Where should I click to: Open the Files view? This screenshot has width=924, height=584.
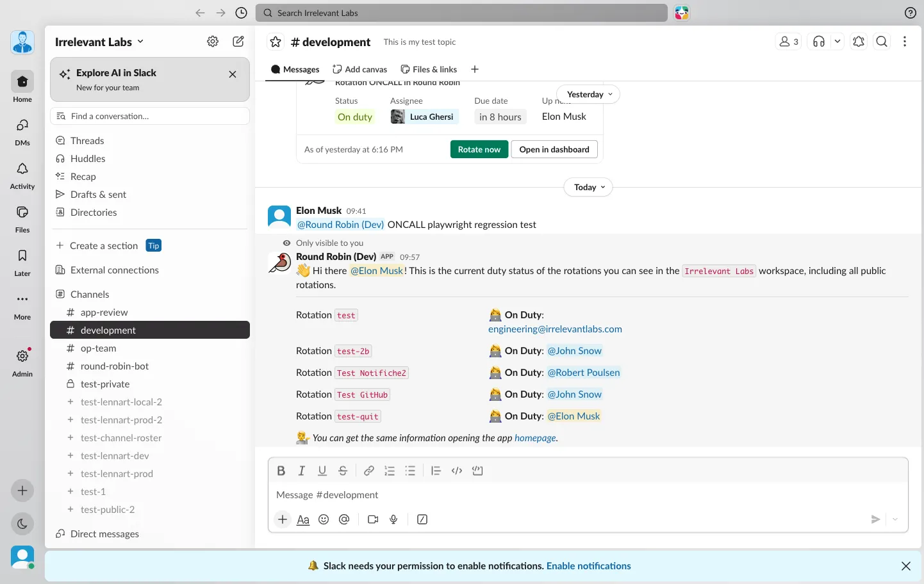click(22, 218)
